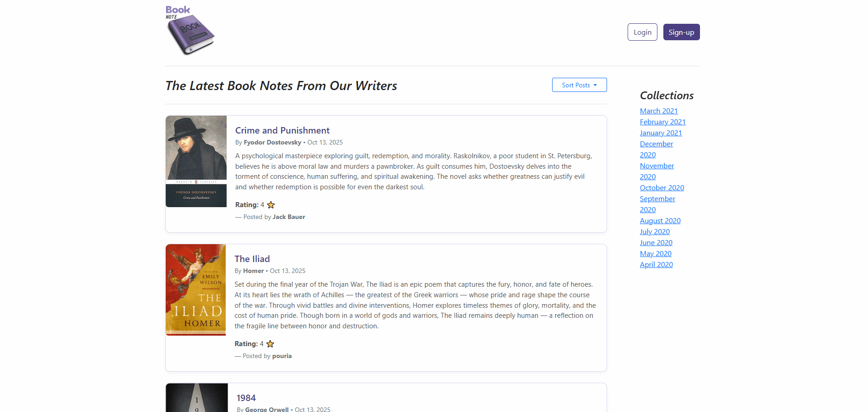Open the January 2021 collection
This screenshot has height=412, width=868.
(661, 133)
